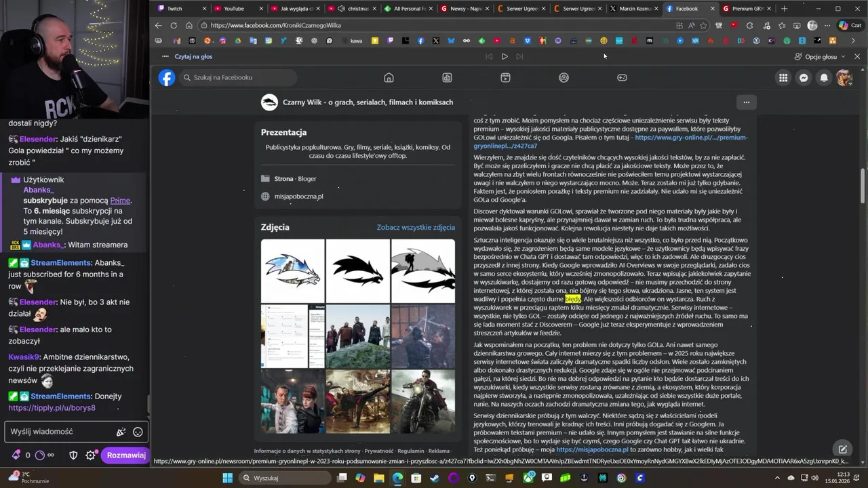
Task: Add page to favorites star
Action: (x=703, y=25)
